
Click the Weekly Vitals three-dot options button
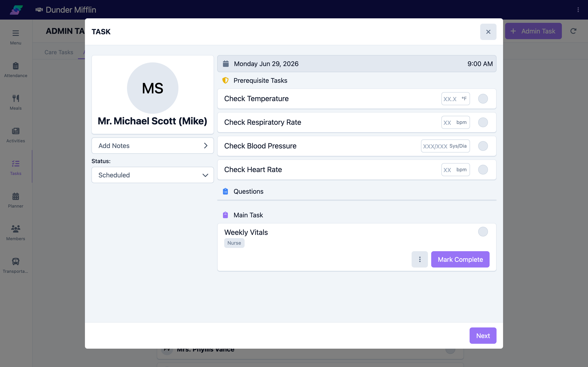420,259
